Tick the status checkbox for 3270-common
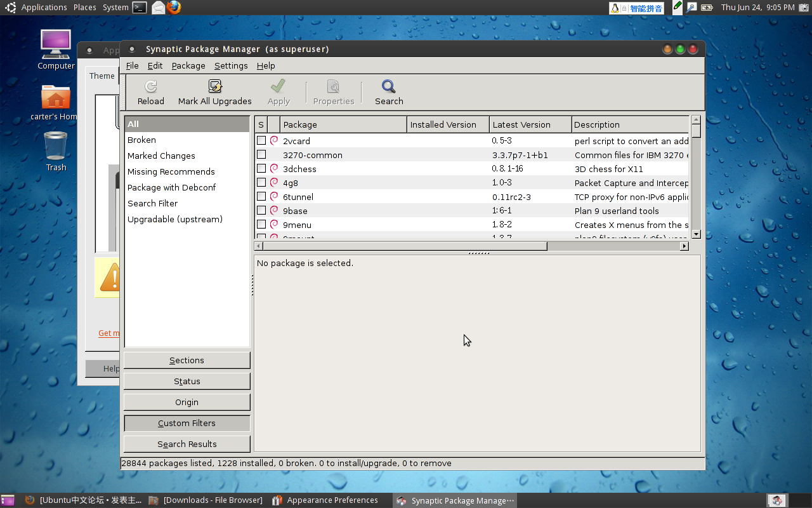 point(261,154)
